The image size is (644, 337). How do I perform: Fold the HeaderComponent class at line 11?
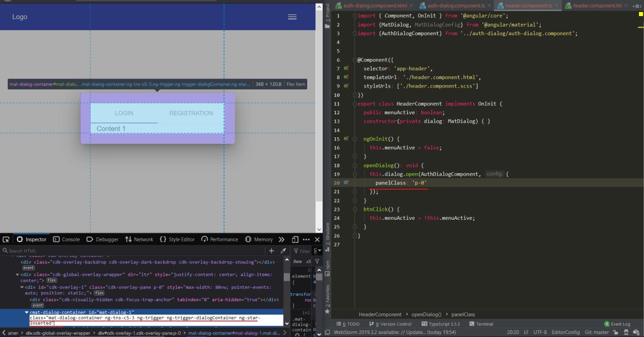pos(355,104)
